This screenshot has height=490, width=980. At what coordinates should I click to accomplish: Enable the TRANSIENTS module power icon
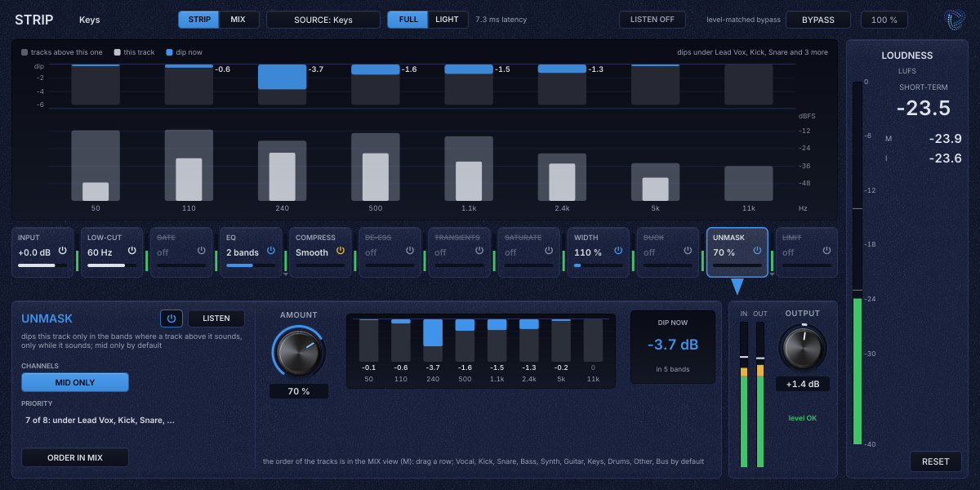pyautogui.click(x=479, y=252)
